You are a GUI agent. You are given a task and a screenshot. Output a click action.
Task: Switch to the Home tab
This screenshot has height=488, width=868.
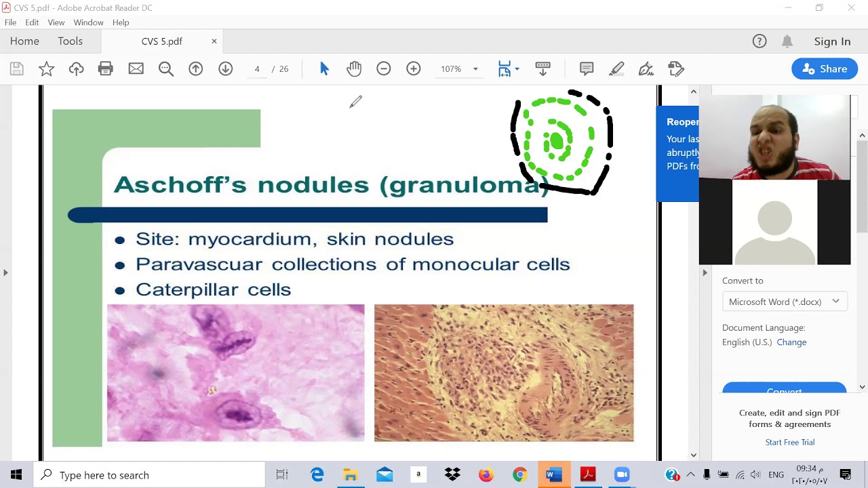(24, 41)
